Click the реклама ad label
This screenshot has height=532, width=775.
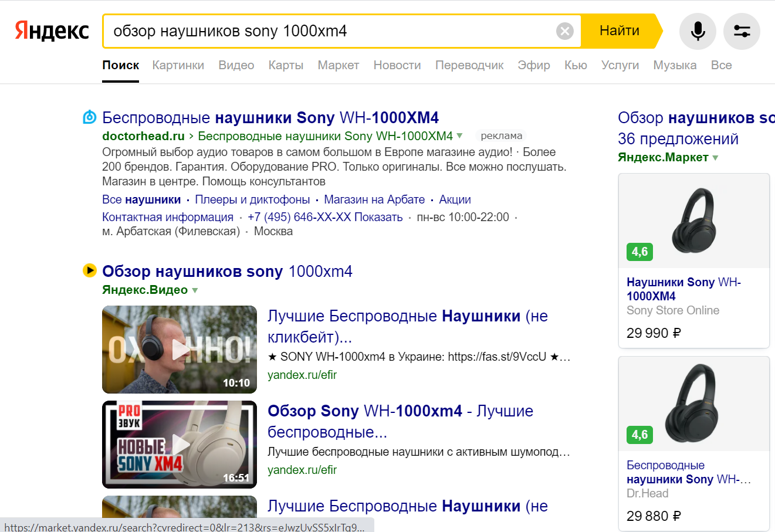501,135
